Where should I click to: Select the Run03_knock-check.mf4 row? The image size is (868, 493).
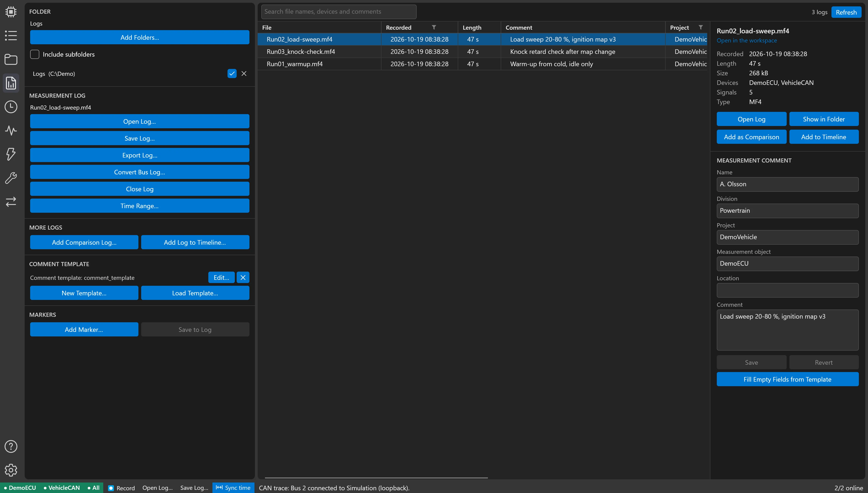point(482,51)
